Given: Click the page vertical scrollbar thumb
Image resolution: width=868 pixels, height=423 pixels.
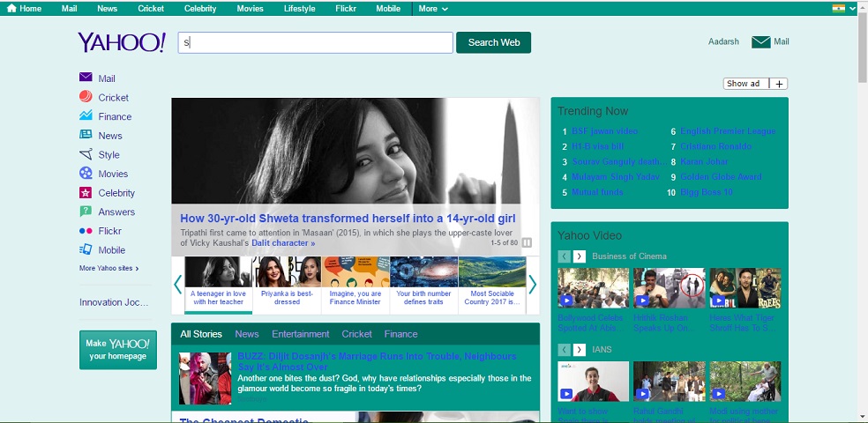Looking at the screenshot, I should pyautogui.click(x=863, y=47).
